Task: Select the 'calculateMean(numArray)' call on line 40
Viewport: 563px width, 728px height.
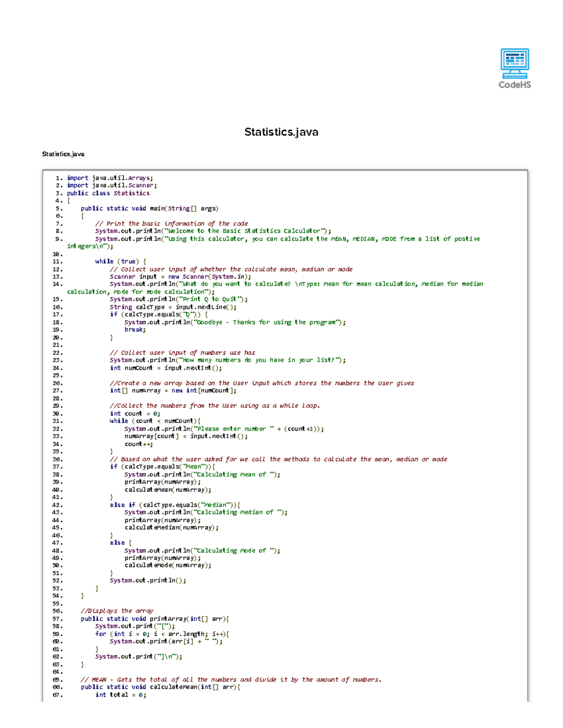Action: (168, 489)
